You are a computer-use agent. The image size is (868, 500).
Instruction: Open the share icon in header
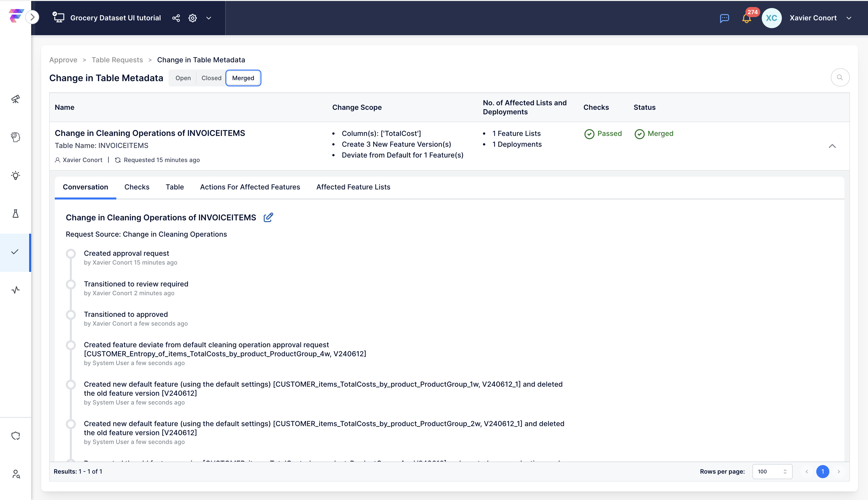(x=176, y=18)
